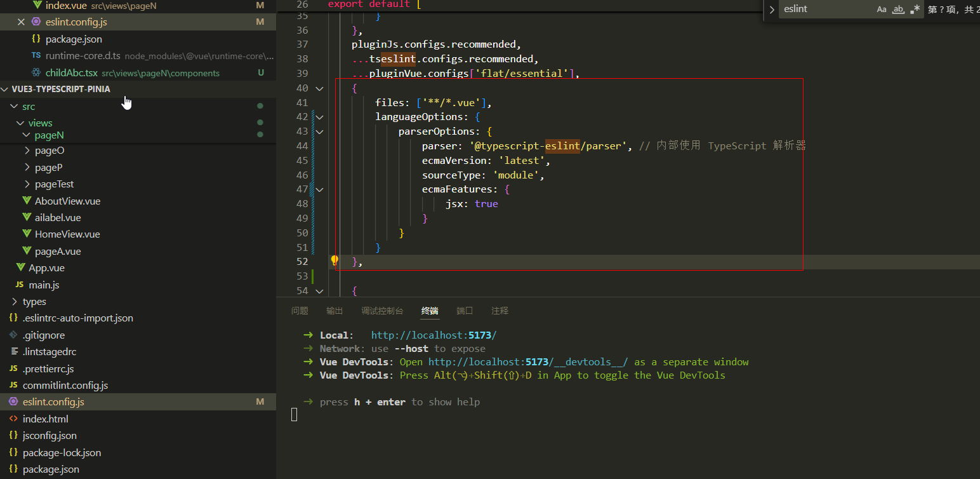Expand the pageP folder
The width and height of the screenshot is (980, 479).
click(x=27, y=168)
